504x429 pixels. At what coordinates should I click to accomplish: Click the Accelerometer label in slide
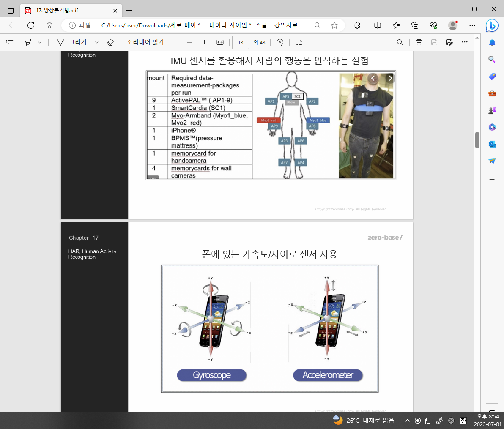click(x=328, y=375)
